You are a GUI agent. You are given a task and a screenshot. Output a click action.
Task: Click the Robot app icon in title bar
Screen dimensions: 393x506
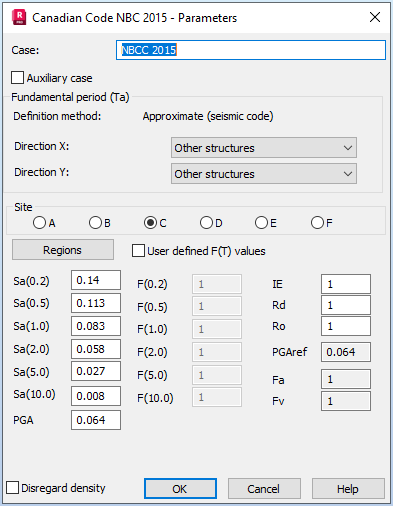pyautogui.click(x=19, y=17)
